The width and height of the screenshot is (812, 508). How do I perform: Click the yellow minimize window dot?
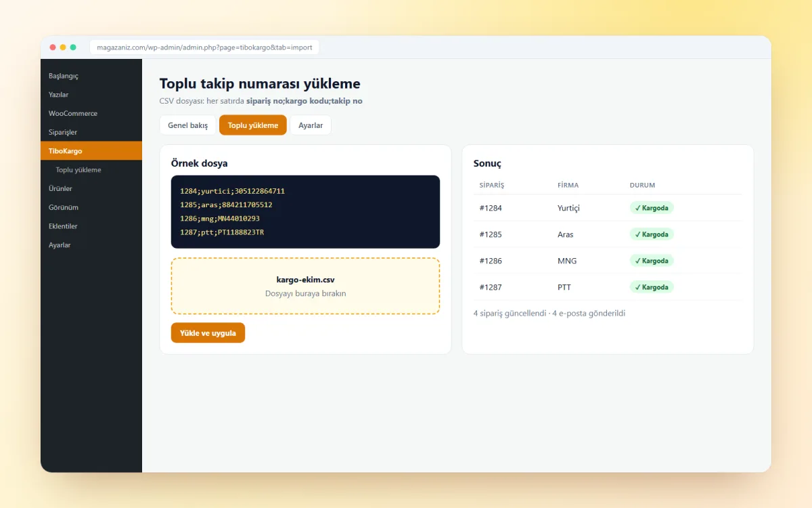(x=63, y=47)
